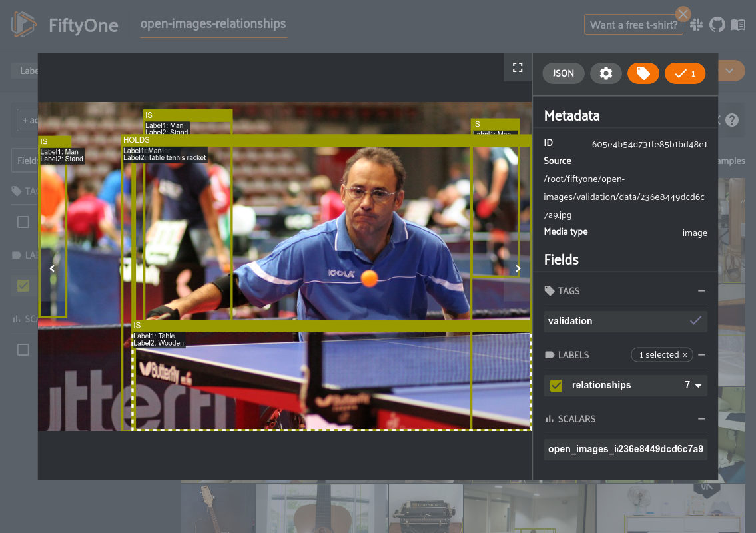Open the documentation book icon
Viewport: 756px width, 533px height.
[737, 25]
